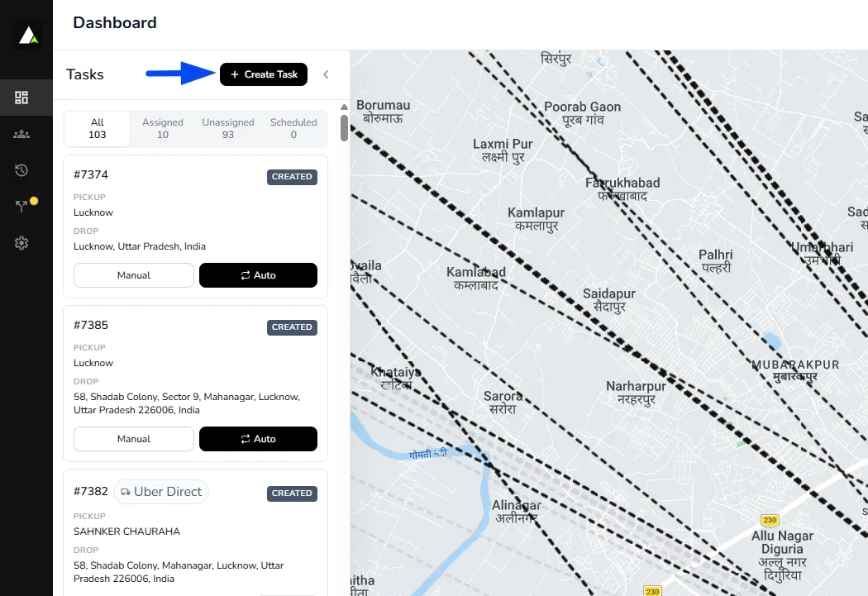The height and width of the screenshot is (596, 868).
Task: Click the Poorab Gaon label on the map
Action: pos(582,113)
